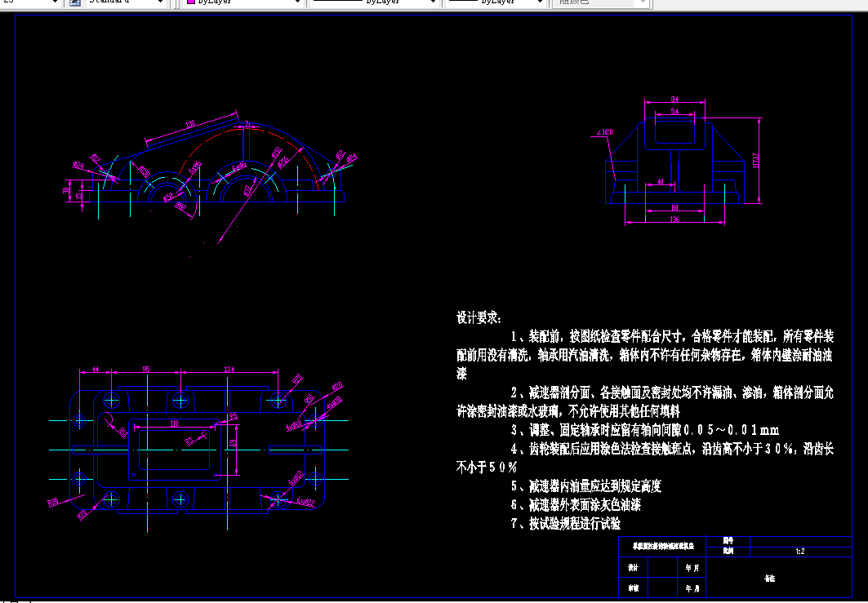Select note 6 '减速器外表面涂灰色油漆'

tap(576, 505)
